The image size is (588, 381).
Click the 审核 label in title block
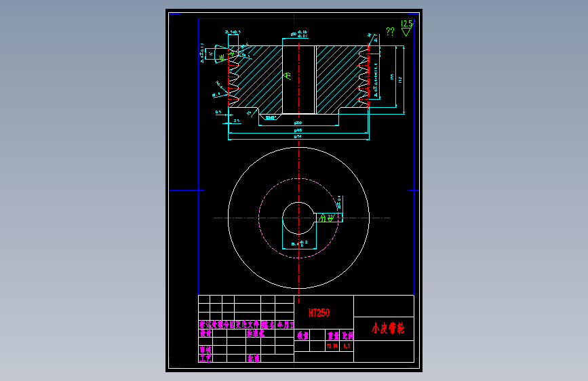tap(205, 350)
